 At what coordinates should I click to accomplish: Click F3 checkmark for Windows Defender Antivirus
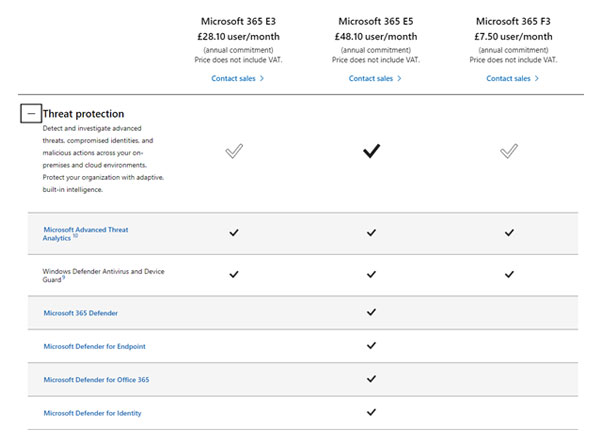point(509,275)
